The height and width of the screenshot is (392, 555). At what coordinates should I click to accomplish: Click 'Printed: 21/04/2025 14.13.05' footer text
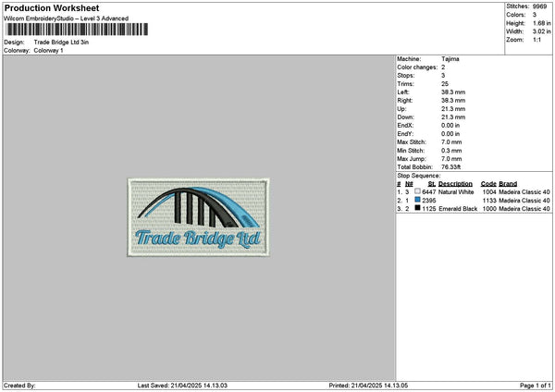tap(368, 386)
